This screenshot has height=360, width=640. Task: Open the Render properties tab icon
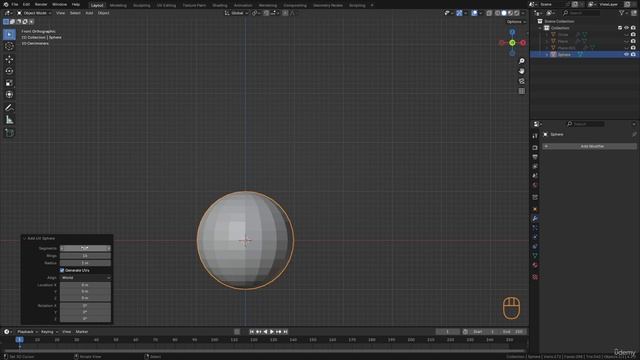535,148
